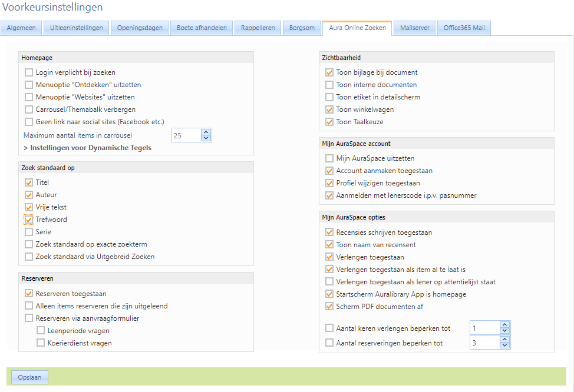Tick the 'Serie' search checkbox
This screenshot has width=574, height=392.
[29, 232]
